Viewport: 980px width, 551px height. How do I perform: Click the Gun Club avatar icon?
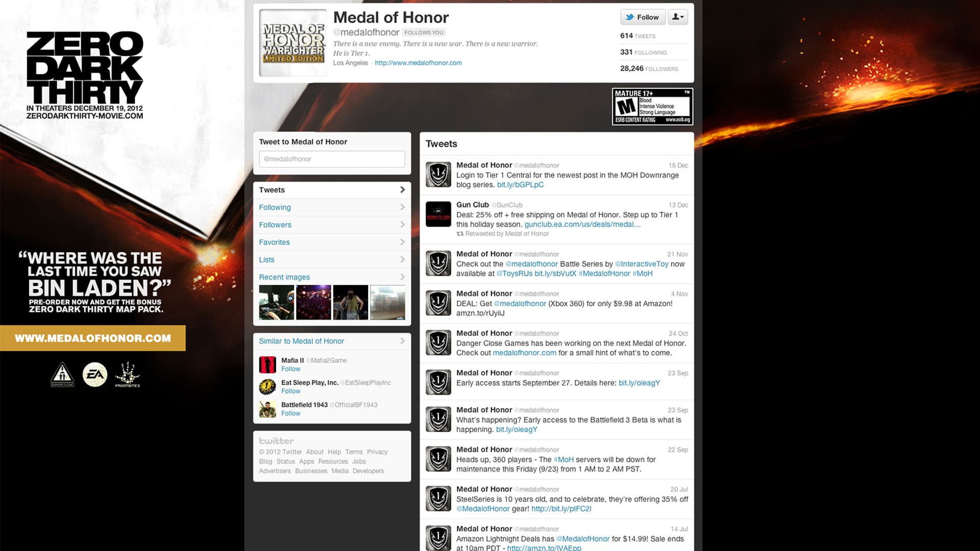[438, 214]
